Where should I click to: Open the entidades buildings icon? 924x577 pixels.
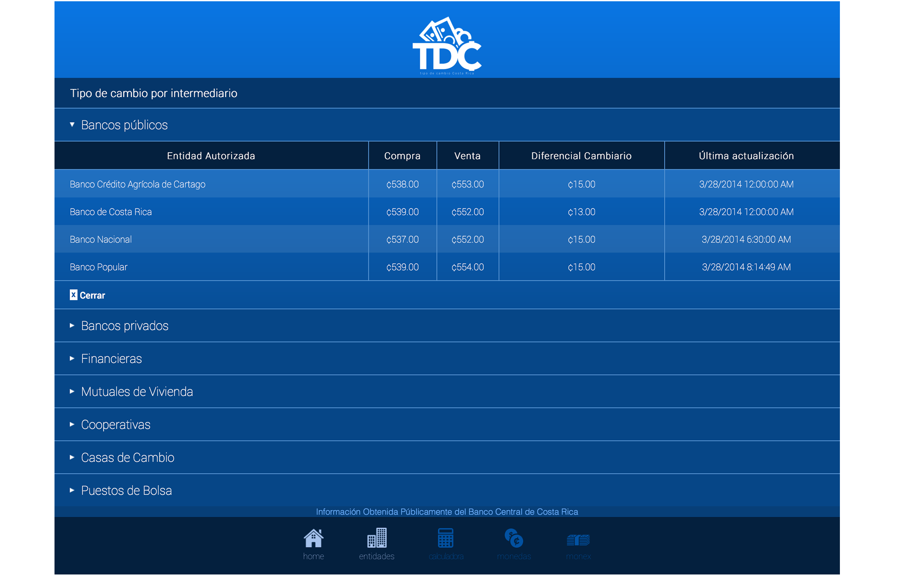[x=376, y=538]
